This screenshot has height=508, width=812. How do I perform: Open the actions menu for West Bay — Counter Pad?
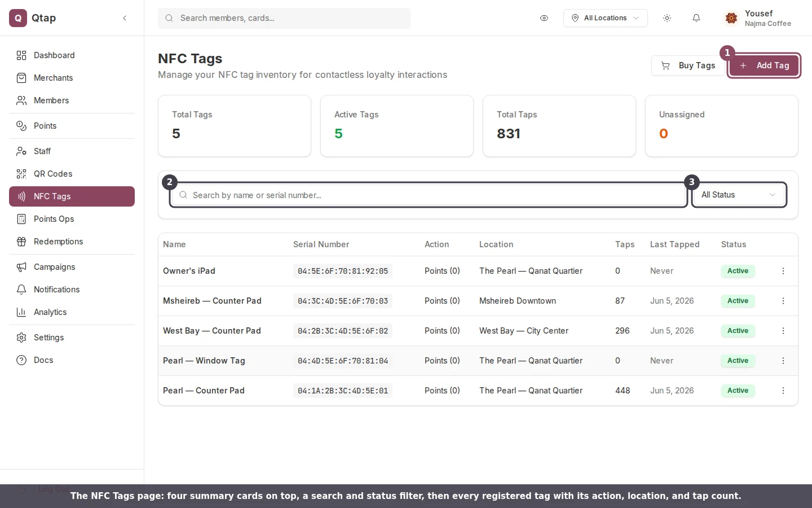(x=783, y=331)
